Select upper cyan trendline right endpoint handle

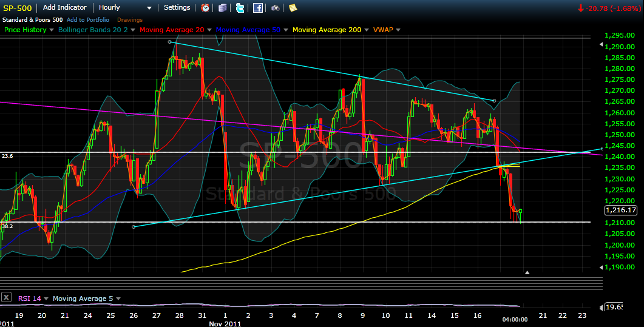[494, 101]
